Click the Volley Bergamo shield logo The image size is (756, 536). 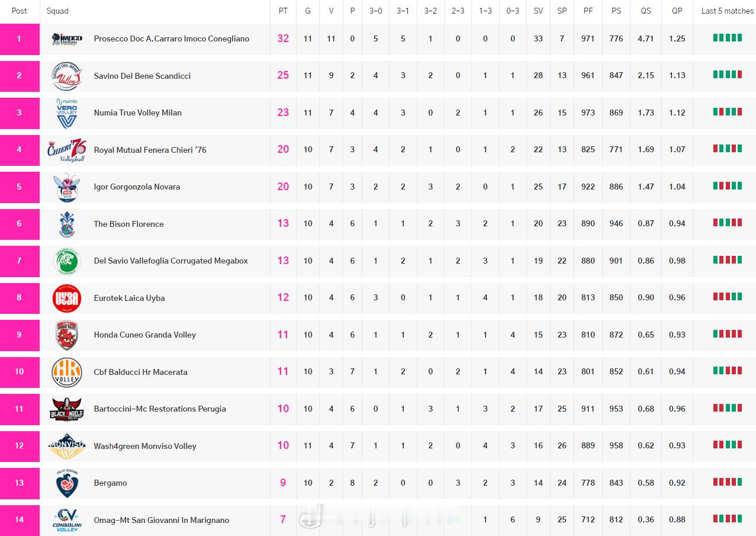(67, 483)
